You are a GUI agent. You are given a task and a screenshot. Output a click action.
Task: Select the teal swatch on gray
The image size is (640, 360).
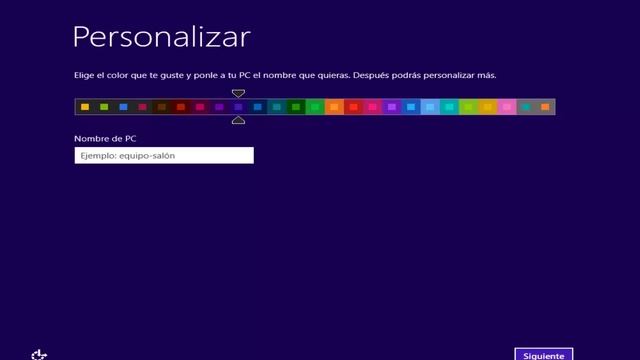(526, 107)
